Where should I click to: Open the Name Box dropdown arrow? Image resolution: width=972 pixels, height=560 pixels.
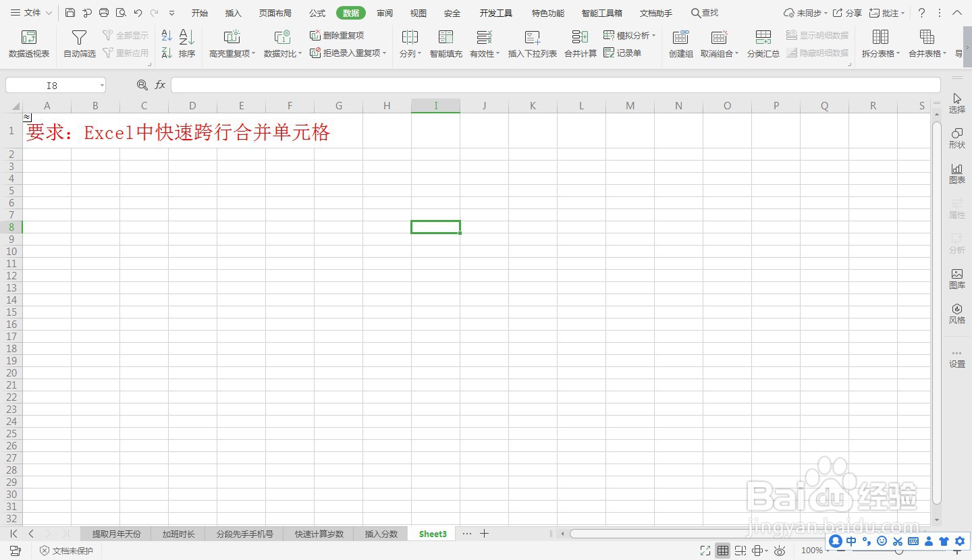coord(102,86)
